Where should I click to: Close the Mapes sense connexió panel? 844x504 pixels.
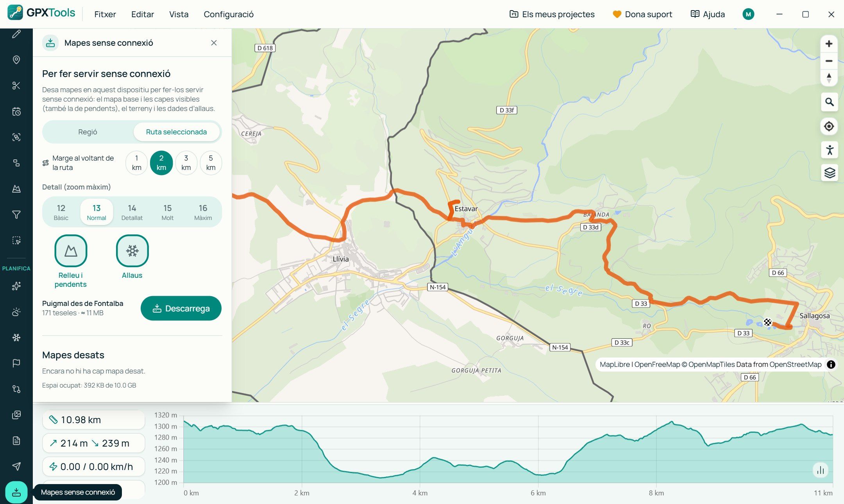214,43
